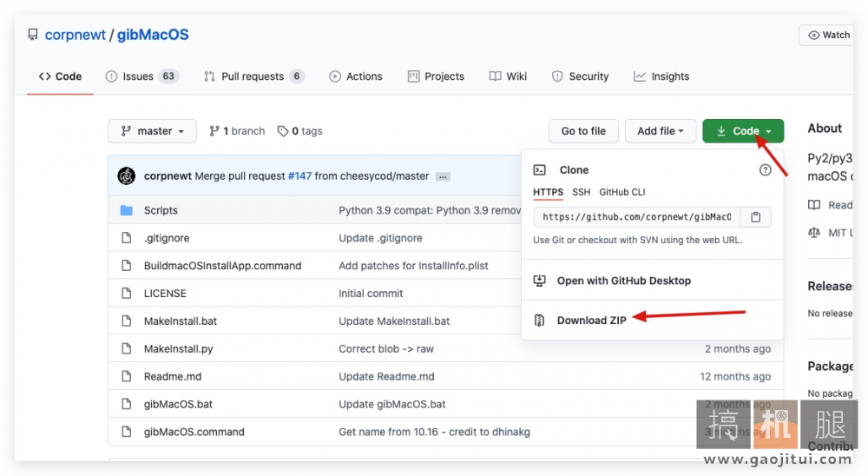Click the Download ZIP archive icon
Screen dimensions: 868x476
[539, 321]
